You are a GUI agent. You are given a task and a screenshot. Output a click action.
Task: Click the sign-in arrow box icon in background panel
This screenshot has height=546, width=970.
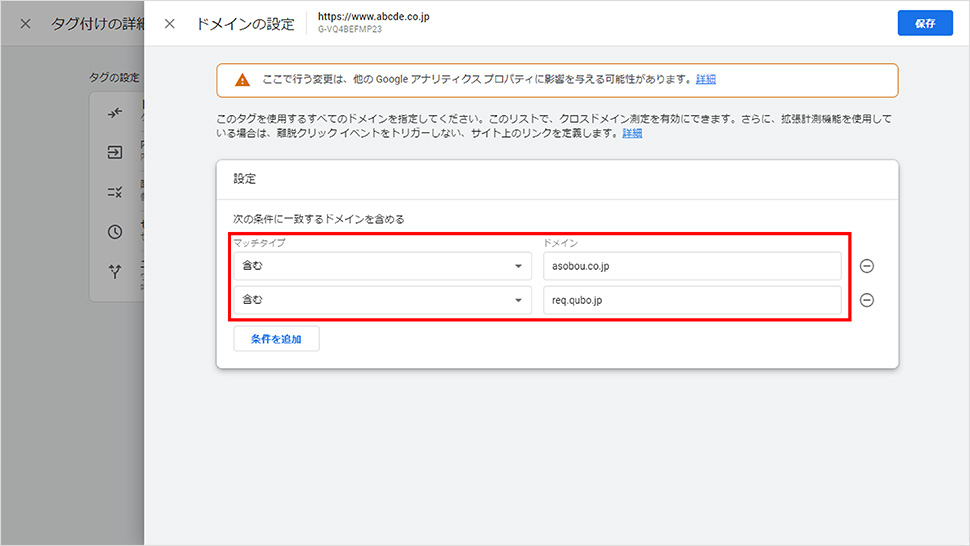pyautogui.click(x=114, y=152)
